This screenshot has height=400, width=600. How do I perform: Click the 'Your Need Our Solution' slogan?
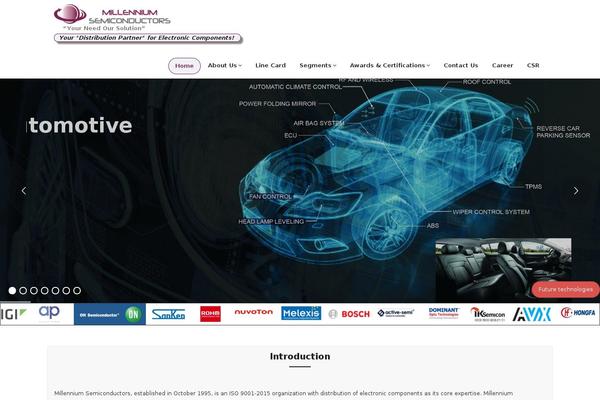point(104,28)
